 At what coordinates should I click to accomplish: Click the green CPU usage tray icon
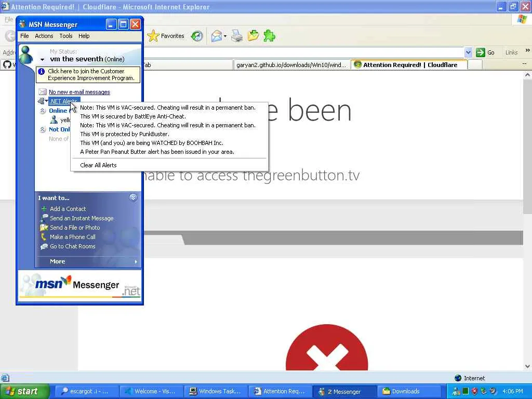pos(465,392)
